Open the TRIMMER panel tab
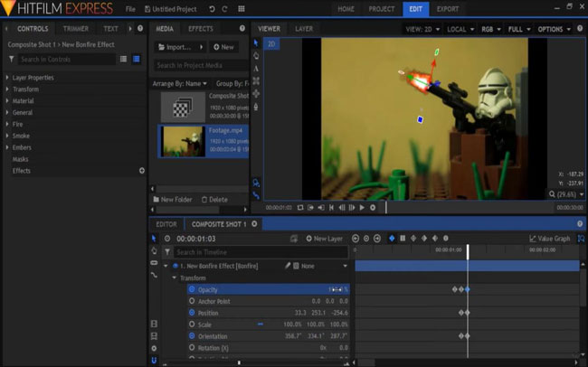This screenshot has height=367, width=588. point(76,29)
